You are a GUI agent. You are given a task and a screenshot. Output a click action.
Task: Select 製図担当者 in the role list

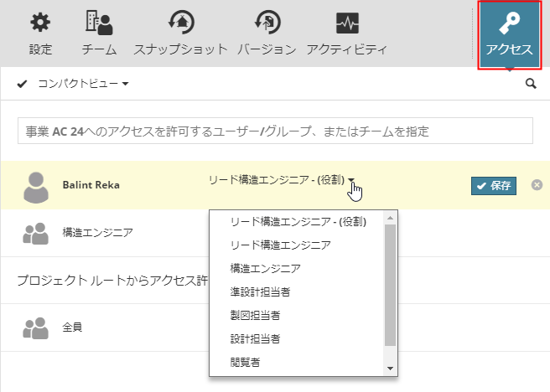coord(255,316)
